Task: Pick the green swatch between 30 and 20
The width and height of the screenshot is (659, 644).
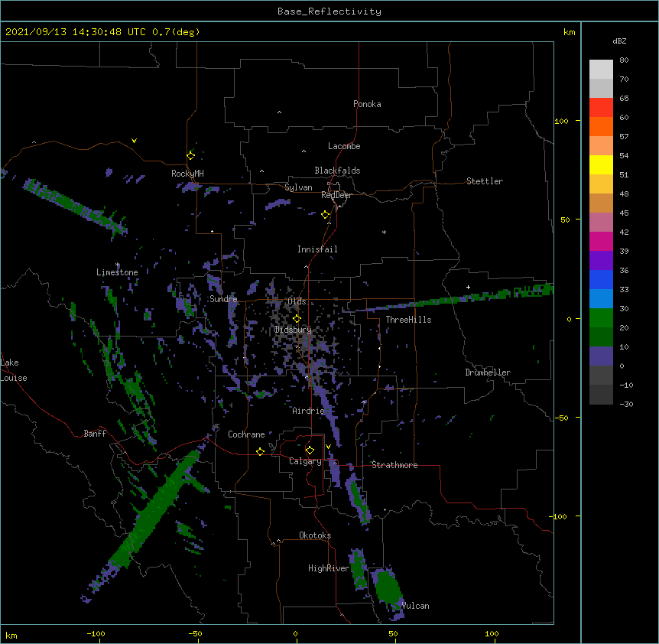Action: pyautogui.click(x=601, y=318)
